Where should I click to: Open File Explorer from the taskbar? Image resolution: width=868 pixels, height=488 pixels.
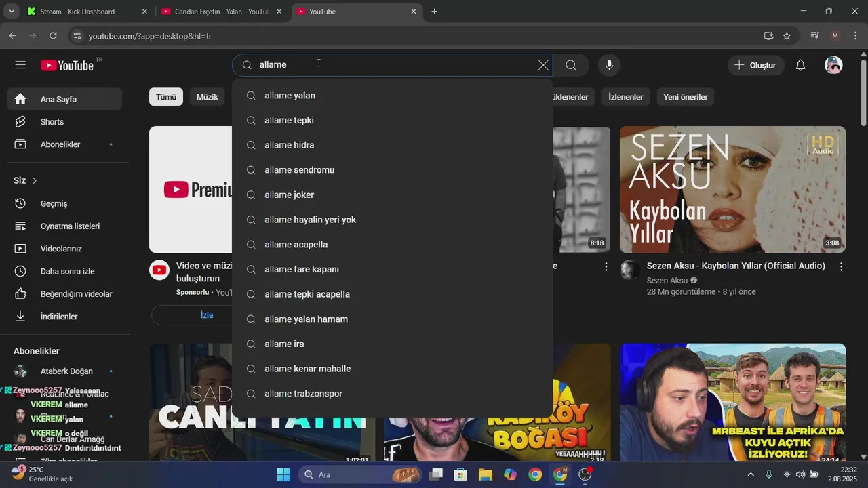pos(485,474)
